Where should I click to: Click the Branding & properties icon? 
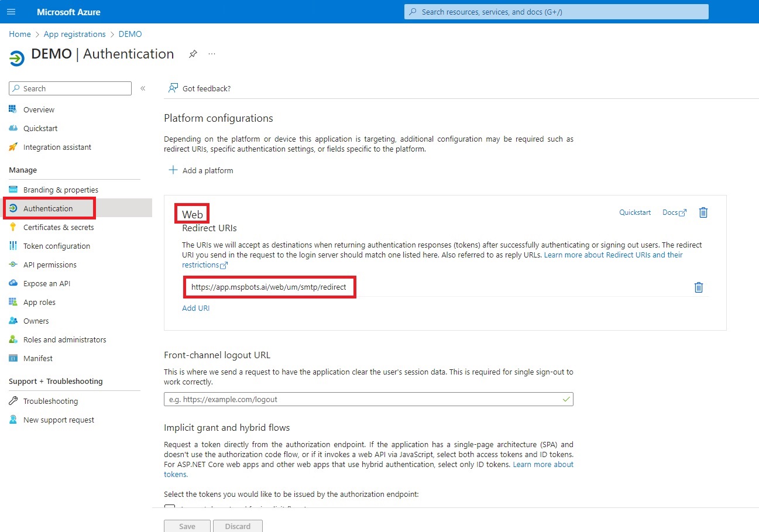13,190
